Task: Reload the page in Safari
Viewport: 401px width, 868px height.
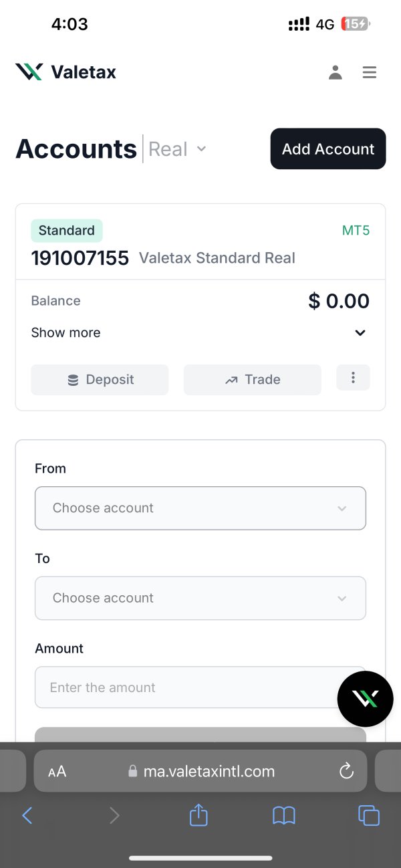Action: tap(346, 771)
